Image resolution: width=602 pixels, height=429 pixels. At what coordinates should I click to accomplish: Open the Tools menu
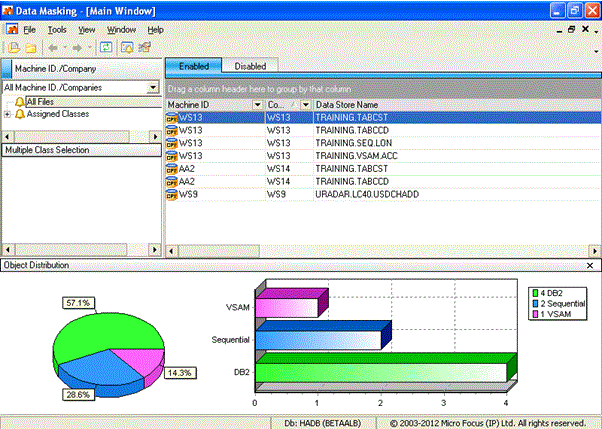click(x=57, y=30)
